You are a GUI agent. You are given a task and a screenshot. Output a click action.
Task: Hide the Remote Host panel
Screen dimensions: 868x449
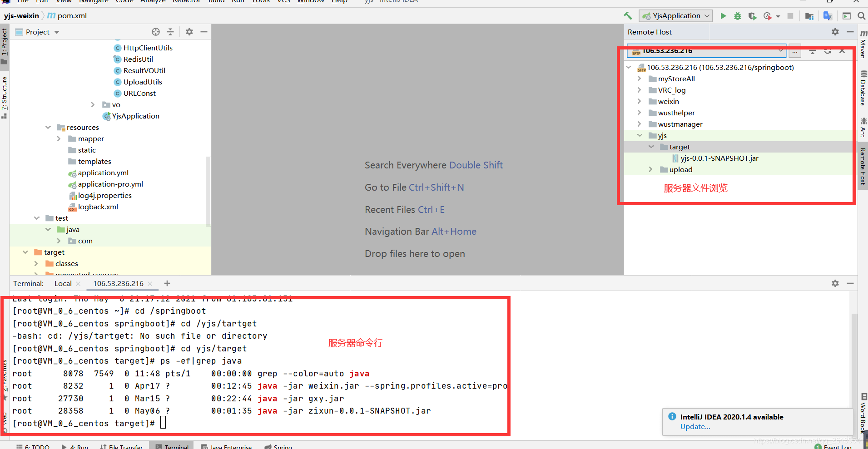(850, 32)
